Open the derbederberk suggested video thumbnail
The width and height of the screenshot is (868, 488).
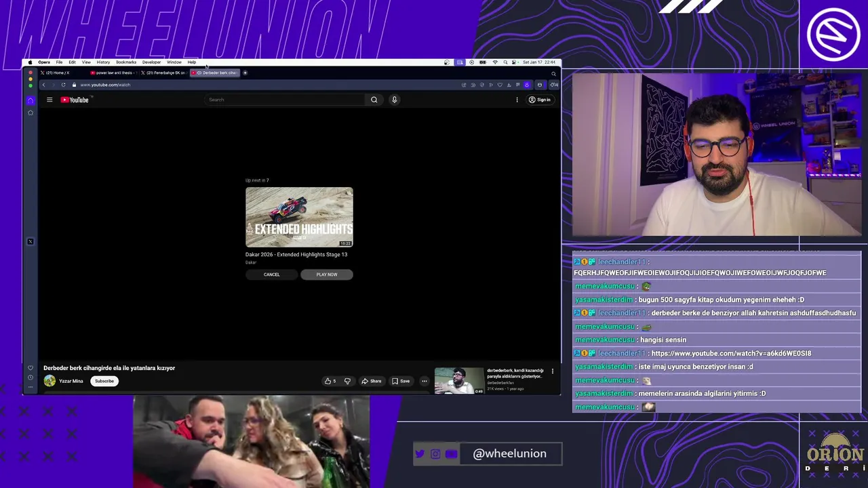[459, 381]
